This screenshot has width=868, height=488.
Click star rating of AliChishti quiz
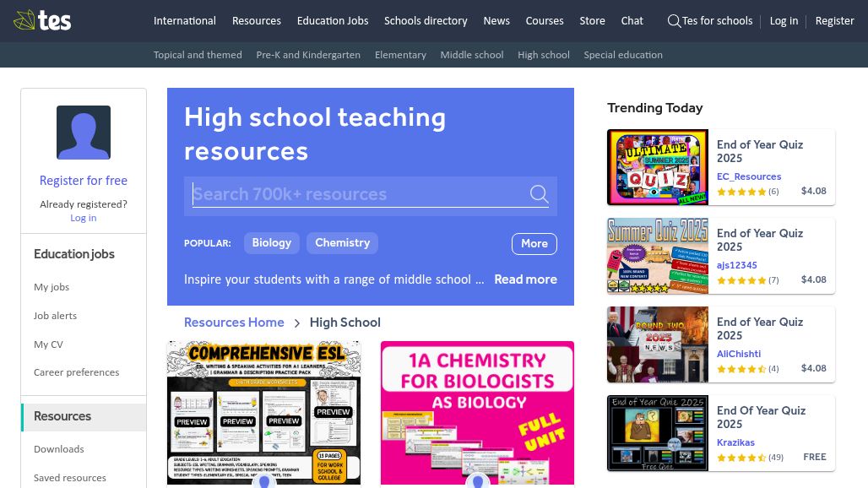pos(741,368)
